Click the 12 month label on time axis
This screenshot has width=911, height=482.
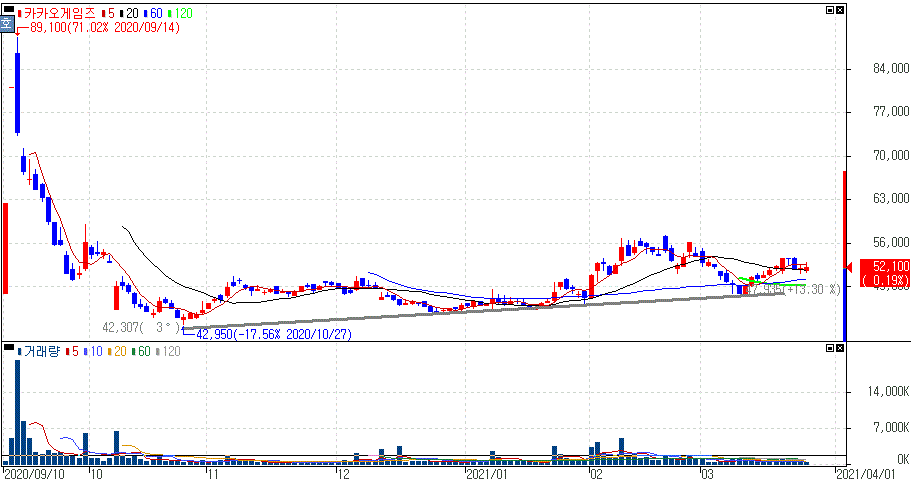tap(343, 474)
